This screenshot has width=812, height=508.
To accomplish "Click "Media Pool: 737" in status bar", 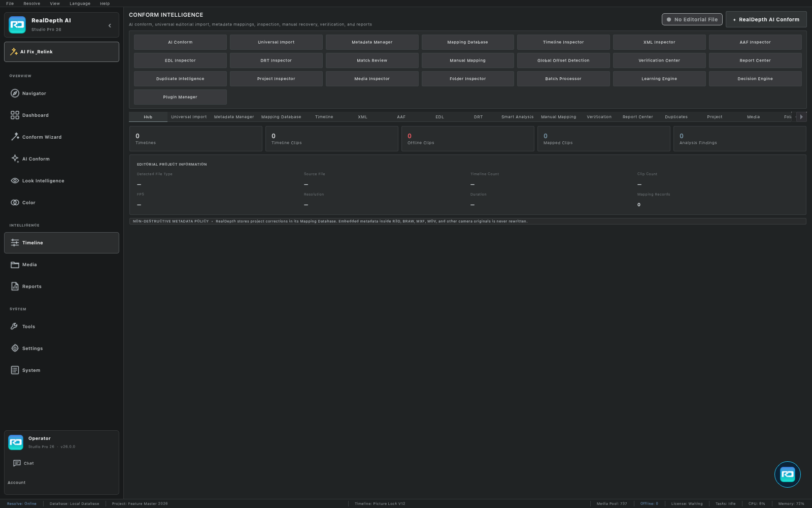I will coord(612,504).
